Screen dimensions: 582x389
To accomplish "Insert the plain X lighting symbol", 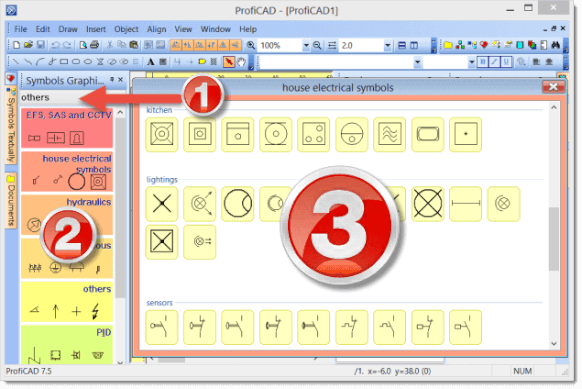I will 162,203.
